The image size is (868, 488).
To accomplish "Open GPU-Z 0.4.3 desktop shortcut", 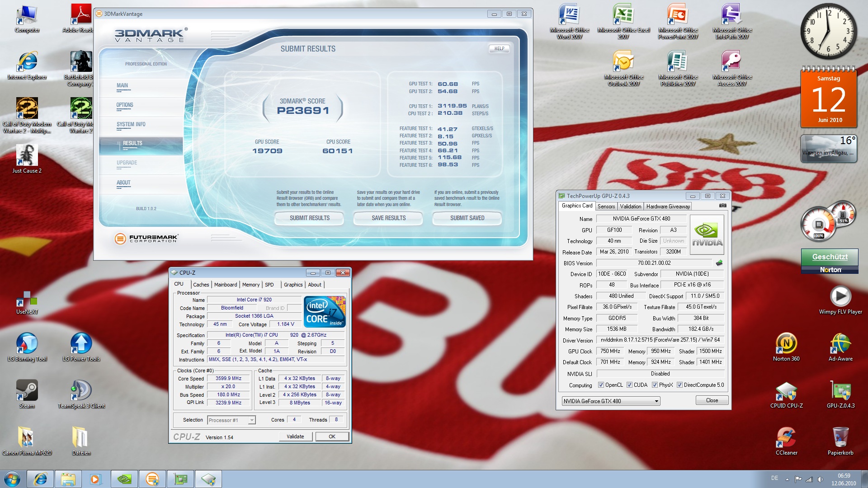I will click(x=840, y=394).
